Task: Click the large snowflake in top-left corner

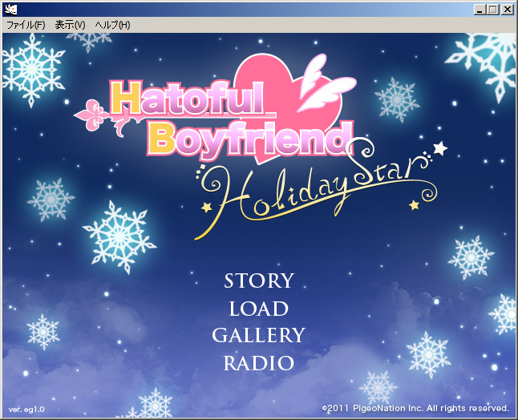Action: click(x=32, y=71)
